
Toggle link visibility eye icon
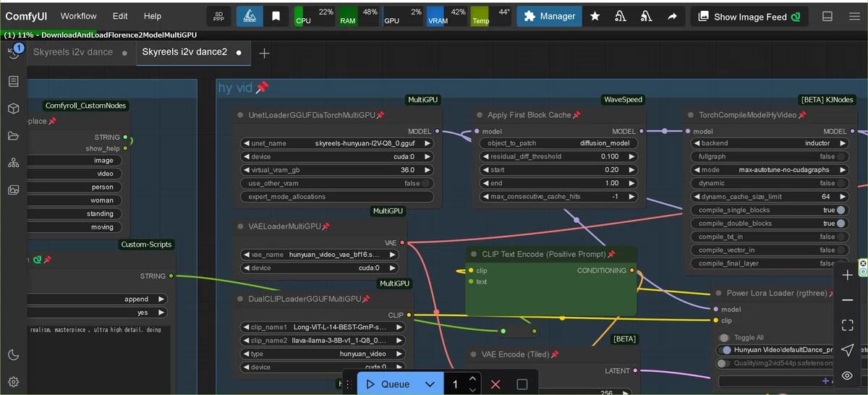(x=848, y=375)
